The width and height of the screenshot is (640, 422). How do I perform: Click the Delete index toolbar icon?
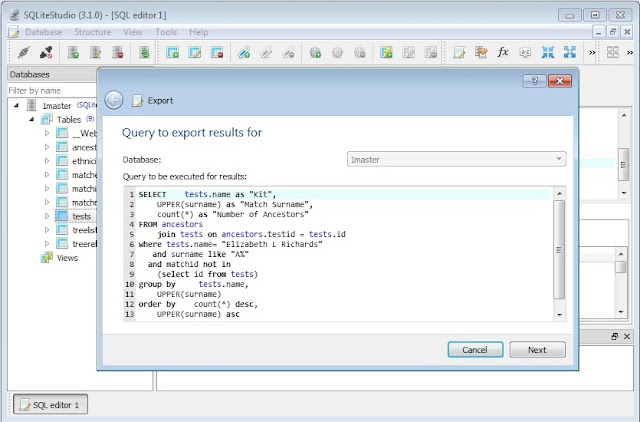point(288,52)
